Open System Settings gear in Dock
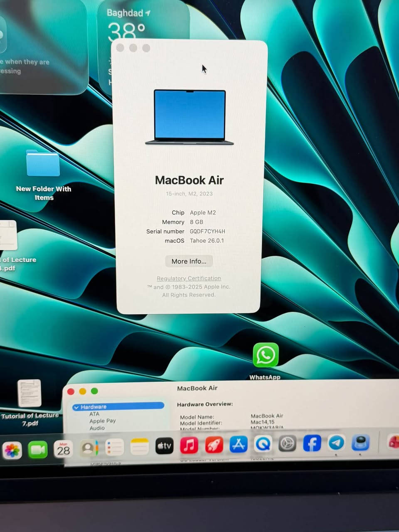This screenshot has width=399, height=532. tap(287, 443)
